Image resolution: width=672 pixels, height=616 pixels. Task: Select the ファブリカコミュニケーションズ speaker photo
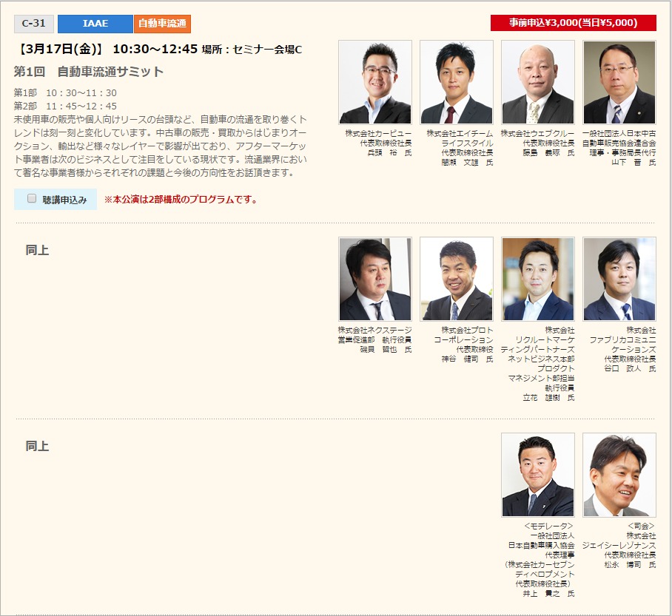[619, 279]
